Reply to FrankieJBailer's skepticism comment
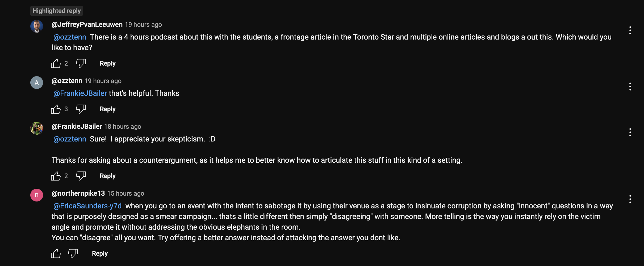The width and height of the screenshot is (644, 266). [108, 176]
